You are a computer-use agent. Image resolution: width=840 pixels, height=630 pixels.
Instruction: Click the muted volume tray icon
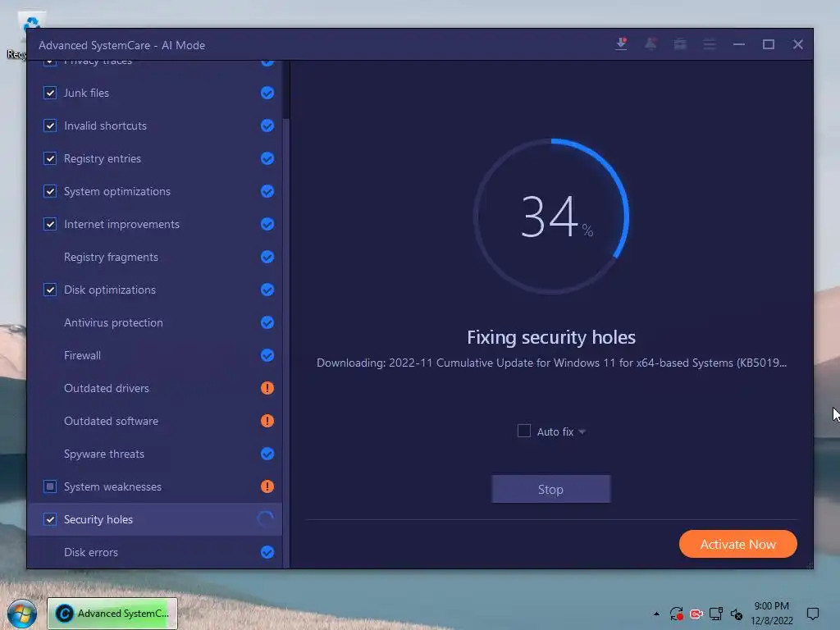[x=736, y=614]
